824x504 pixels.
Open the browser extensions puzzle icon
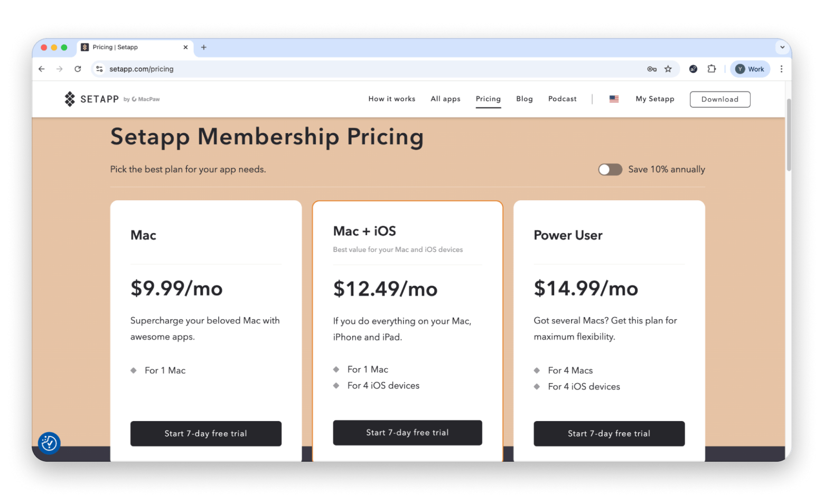[x=711, y=69]
